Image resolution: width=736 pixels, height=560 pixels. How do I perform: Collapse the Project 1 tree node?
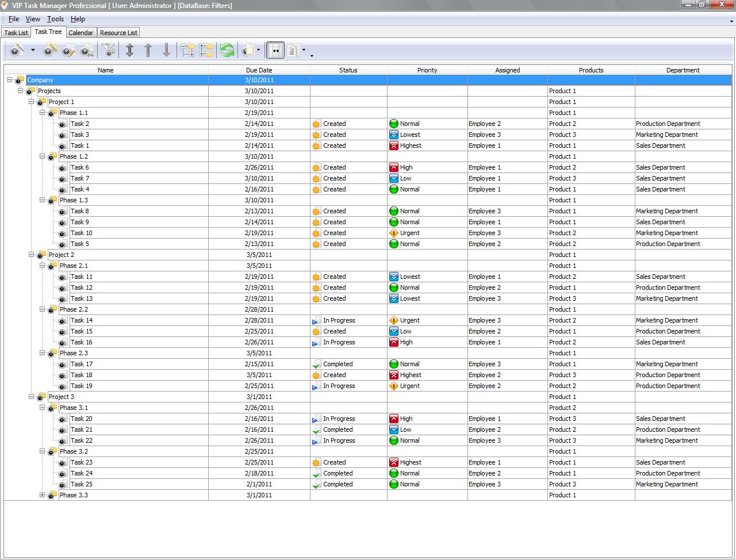32,102
